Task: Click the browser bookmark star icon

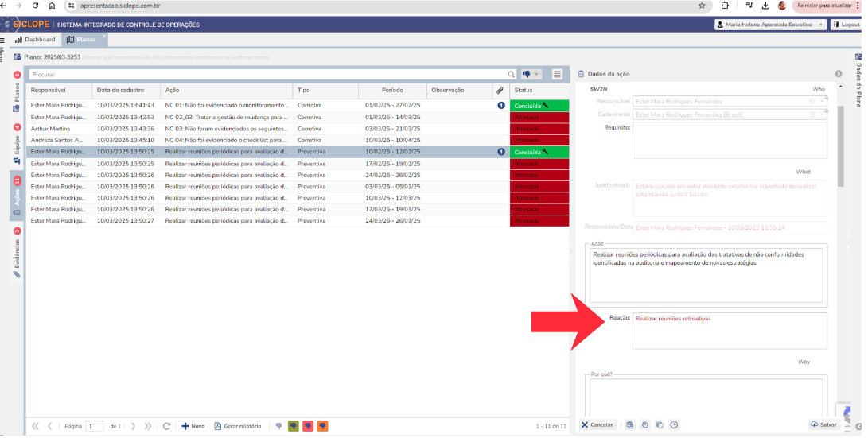Action: 701,6
